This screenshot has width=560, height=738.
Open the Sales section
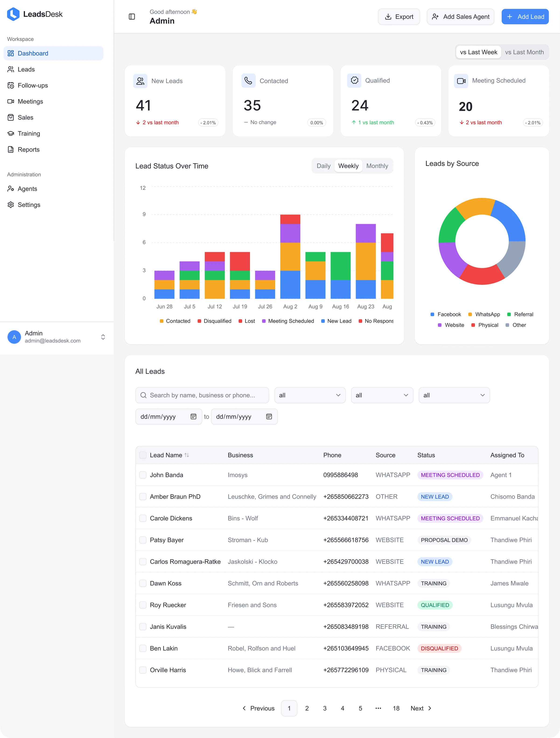[x=53, y=117]
